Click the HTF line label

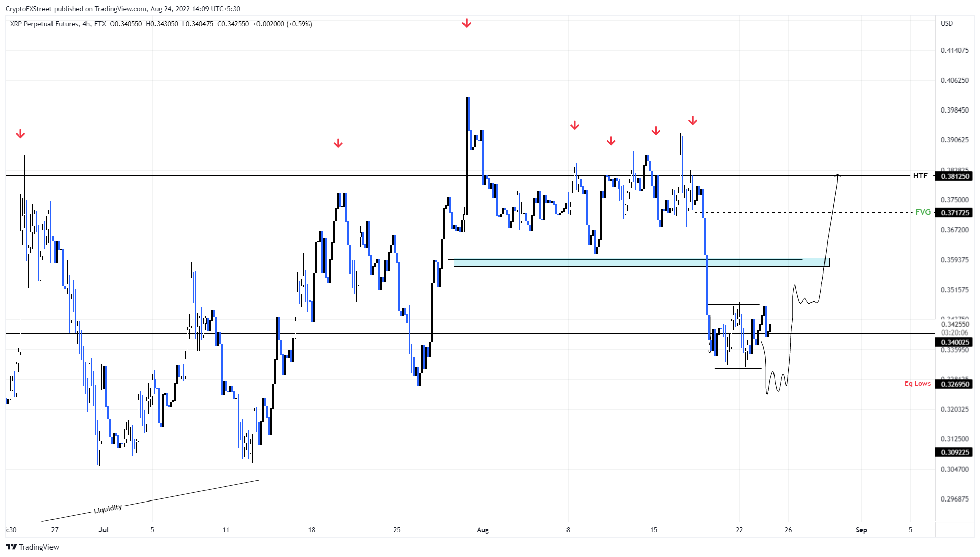(920, 176)
